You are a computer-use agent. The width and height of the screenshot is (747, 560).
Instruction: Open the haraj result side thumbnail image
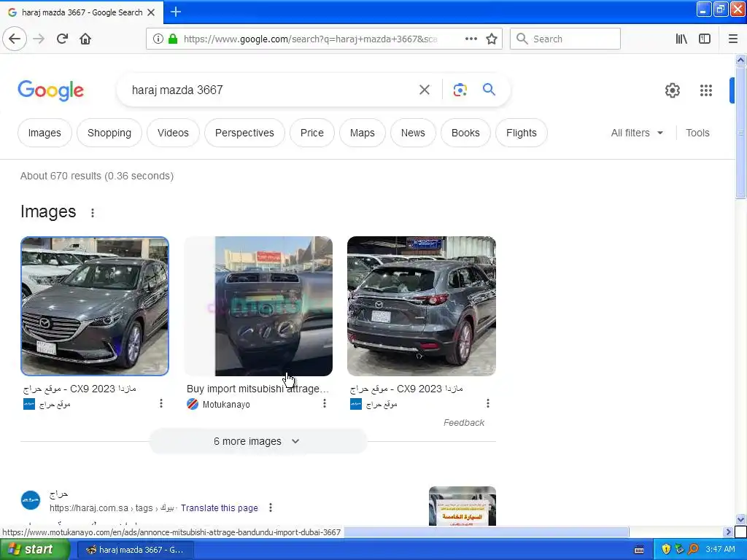pyautogui.click(x=462, y=506)
